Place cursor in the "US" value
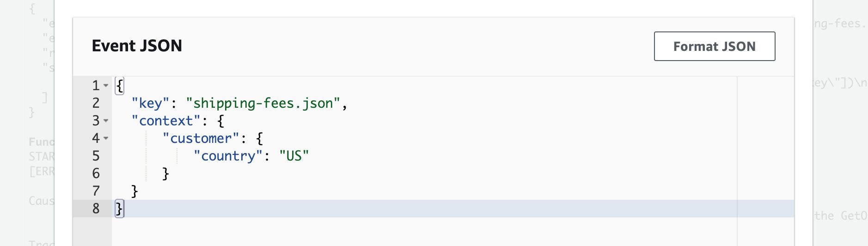 click(x=294, y=156)
